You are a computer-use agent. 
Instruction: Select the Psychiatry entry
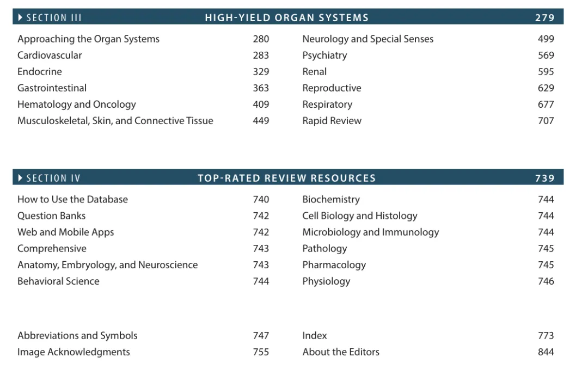[324, 56]
